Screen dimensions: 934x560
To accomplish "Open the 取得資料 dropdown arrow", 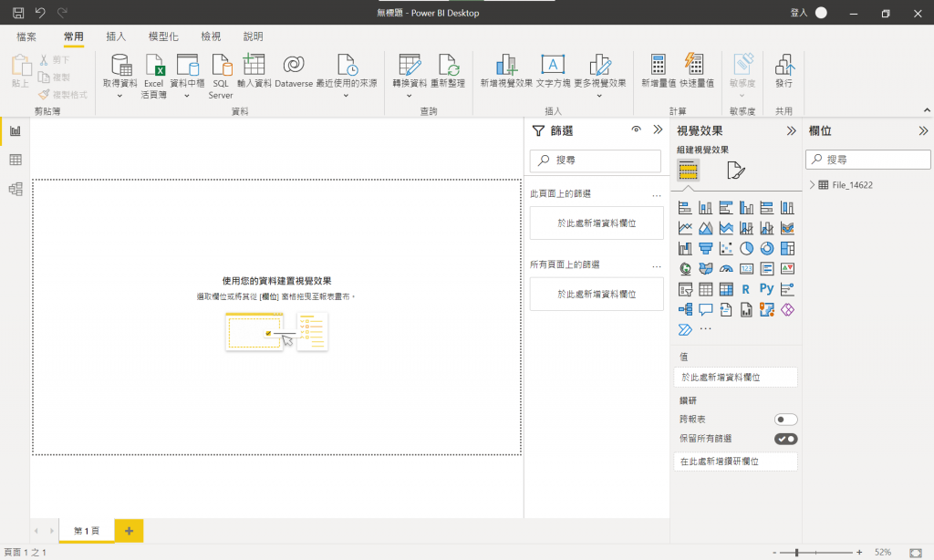I will [119, 96].
